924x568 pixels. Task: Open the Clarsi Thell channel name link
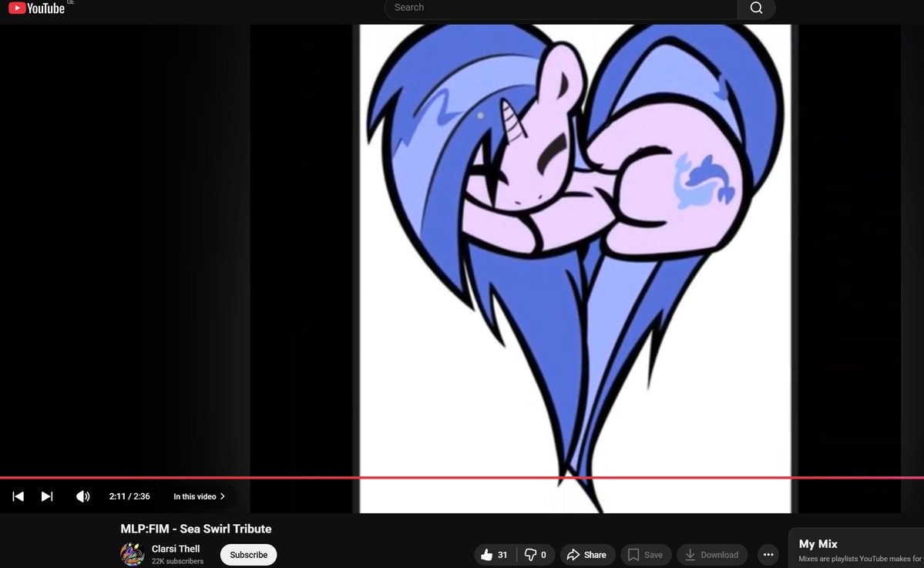176,549
